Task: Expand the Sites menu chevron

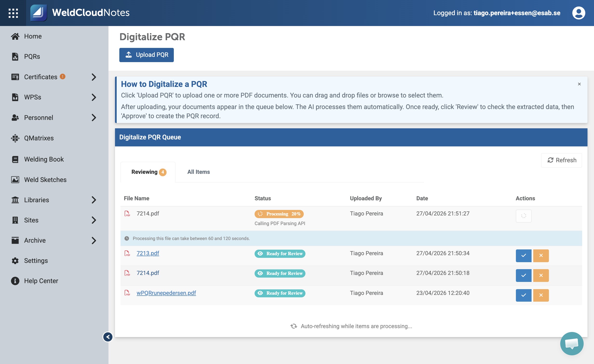Action: pyautogui.click(x=94, y=220)
